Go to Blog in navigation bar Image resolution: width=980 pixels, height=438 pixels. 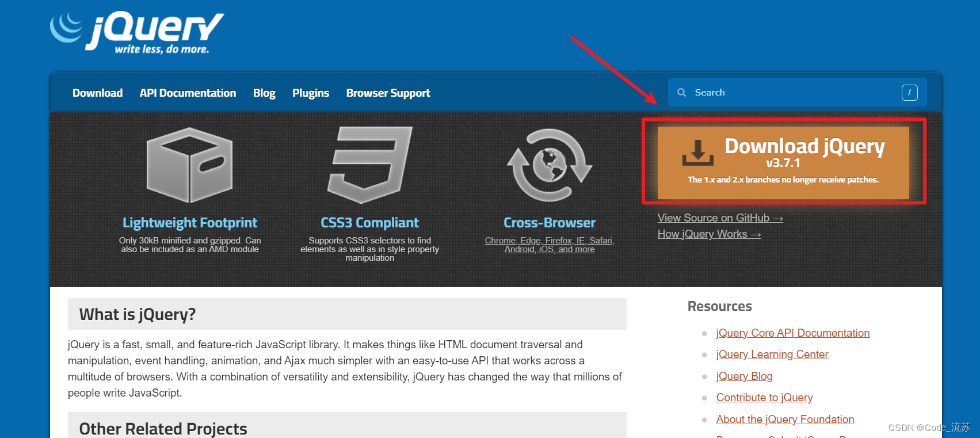coord(264,93)
